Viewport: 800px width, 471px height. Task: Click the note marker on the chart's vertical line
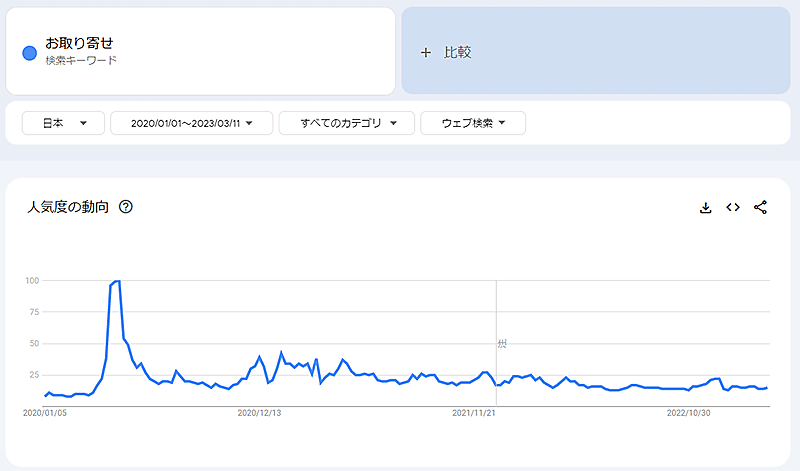tap(502, 344)
